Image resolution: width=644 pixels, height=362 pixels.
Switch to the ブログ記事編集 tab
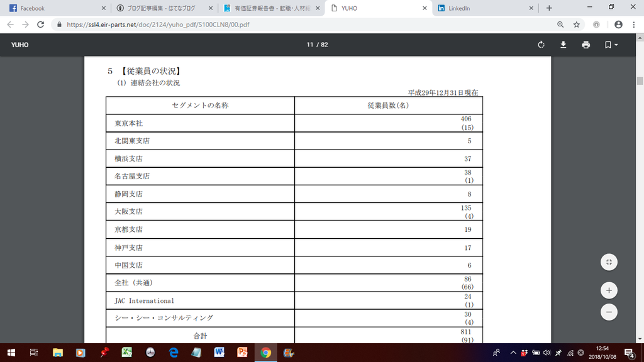[x=164, y=8]
